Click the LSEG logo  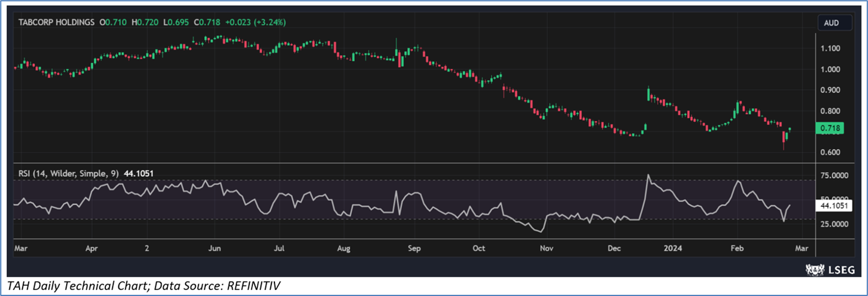point(830,270)
